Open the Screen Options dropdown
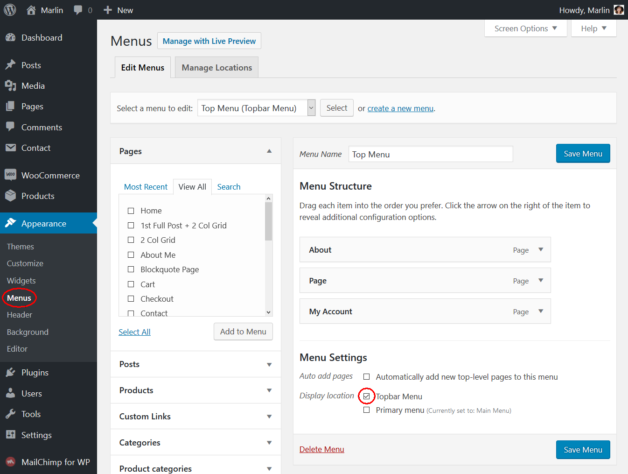 [x=525, y=28]
